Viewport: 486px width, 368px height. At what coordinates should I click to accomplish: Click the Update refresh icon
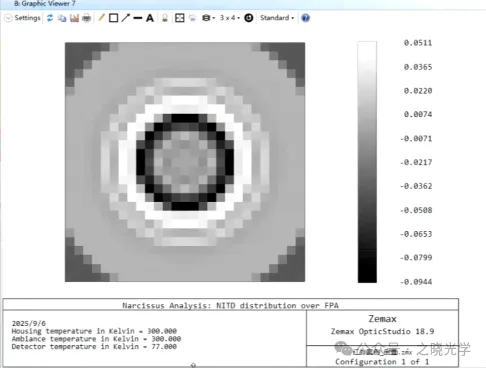[x=50, y=18]
